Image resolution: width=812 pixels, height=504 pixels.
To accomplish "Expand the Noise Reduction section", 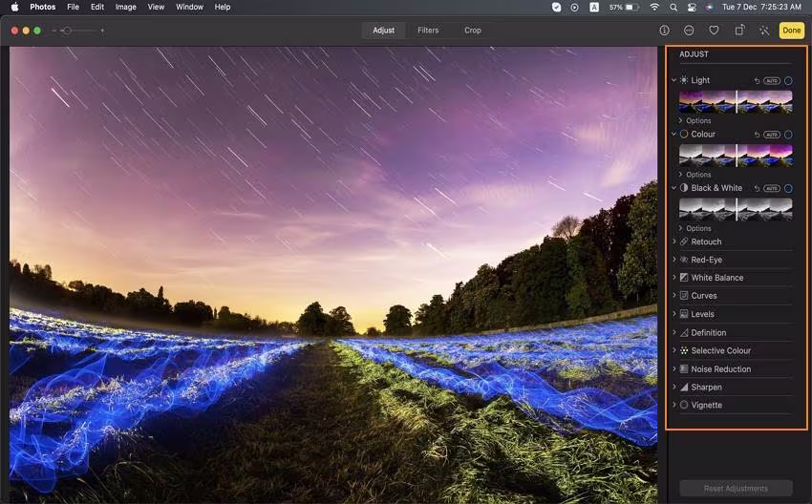I will click(x=673, y=368).
